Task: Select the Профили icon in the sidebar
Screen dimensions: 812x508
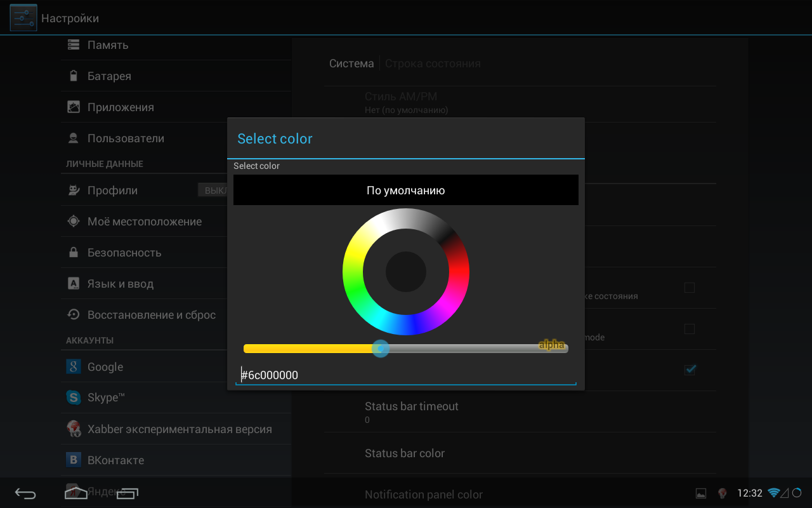Action: click(x=74, y=190)
